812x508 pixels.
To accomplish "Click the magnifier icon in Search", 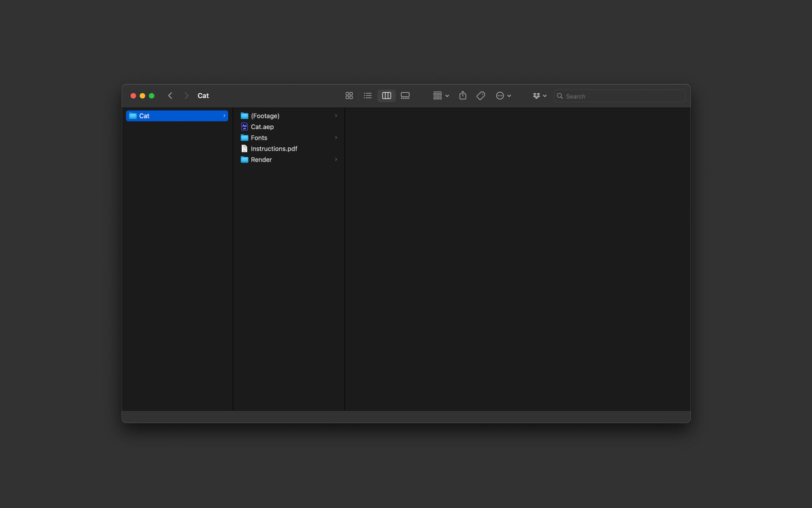I will pos(560,96).
